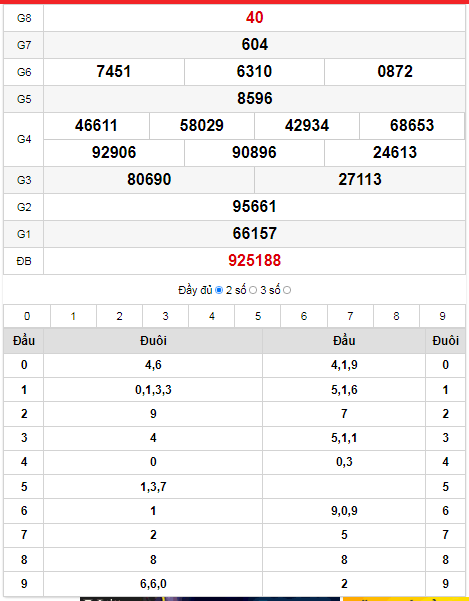Screen dimensions: 469x601
Task: Click digit filter 2 tab
Action: click(120, 316)
